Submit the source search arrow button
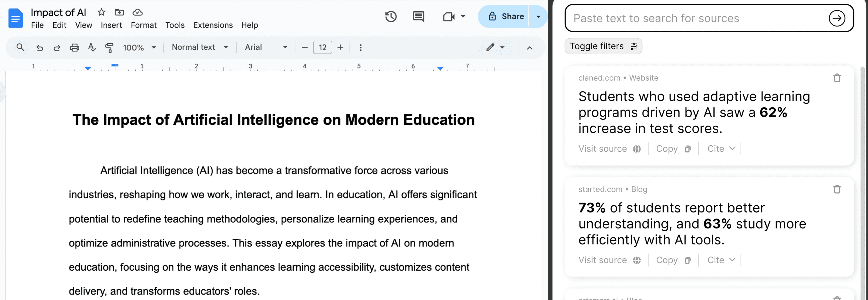Image resolution: width=868 pixels, height=300 pixels. 837,18
